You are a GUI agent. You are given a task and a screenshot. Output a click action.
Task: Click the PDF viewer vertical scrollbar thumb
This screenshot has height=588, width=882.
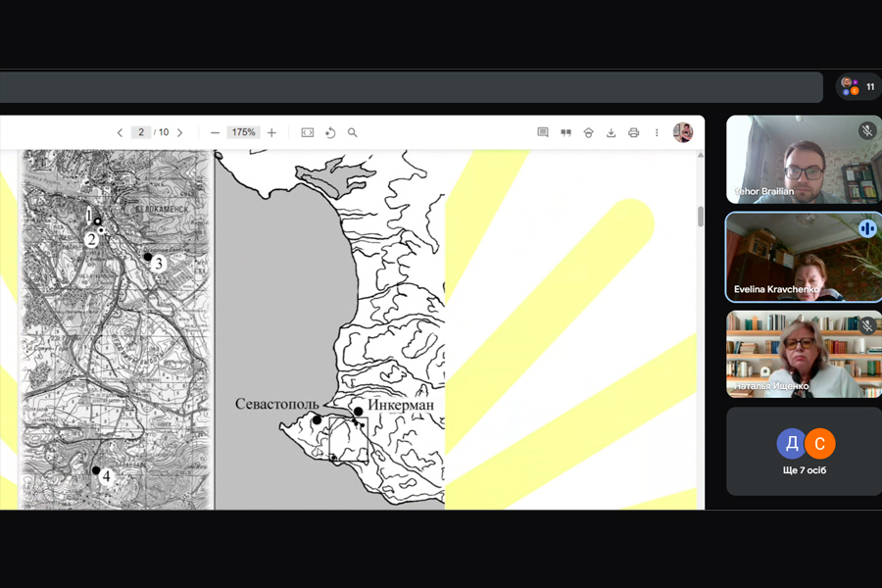click(x=701, y=216)
